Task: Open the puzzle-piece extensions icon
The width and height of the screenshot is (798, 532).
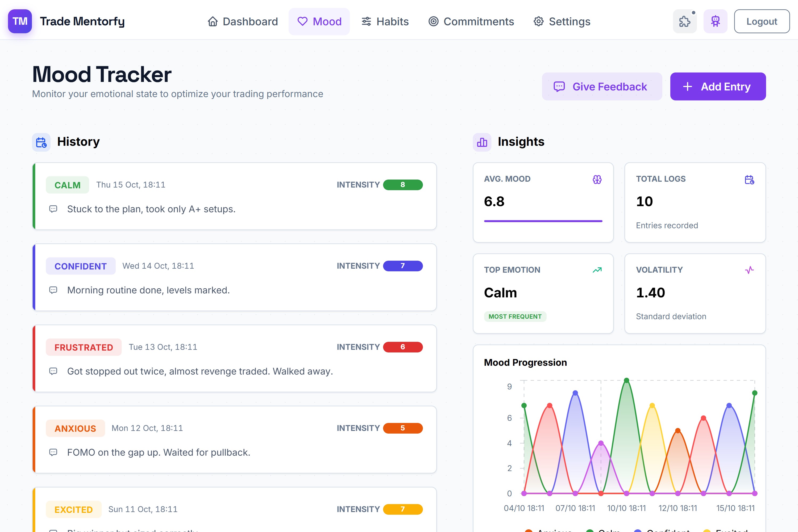Action: click(685, 21)
